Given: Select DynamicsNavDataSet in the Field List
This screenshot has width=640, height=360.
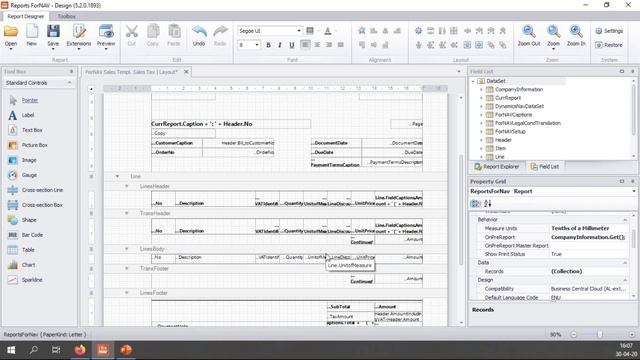Looking at the screenshot, I should [x=519, y=106].
